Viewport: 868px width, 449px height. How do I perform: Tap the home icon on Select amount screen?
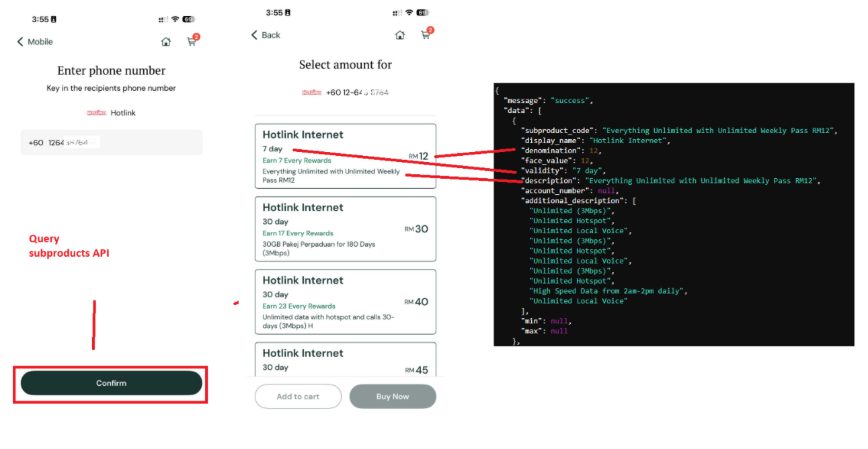click(400, 34)
